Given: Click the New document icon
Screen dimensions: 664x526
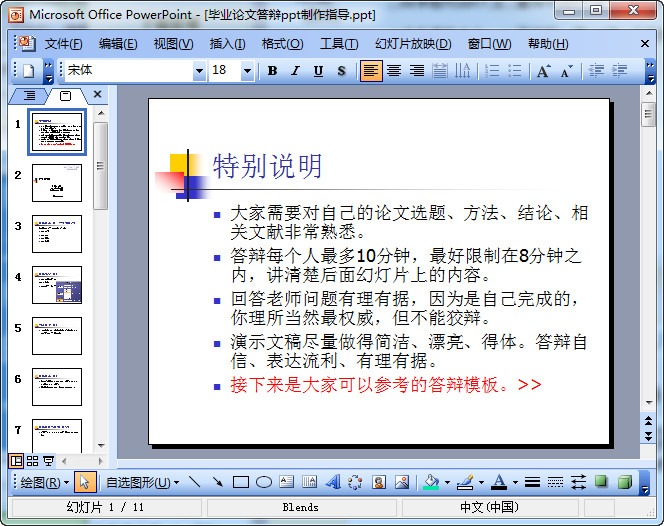Looking at the screenshot, I should point(28,71).
